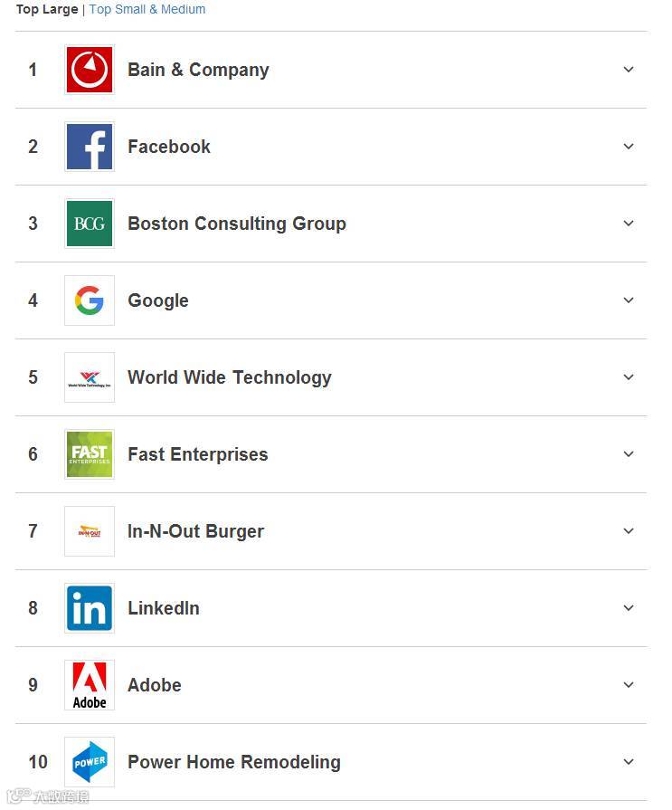The width and height of the screenshot is (672, 810).
Task: Select the Top Large tab
Action: [47, 10]
